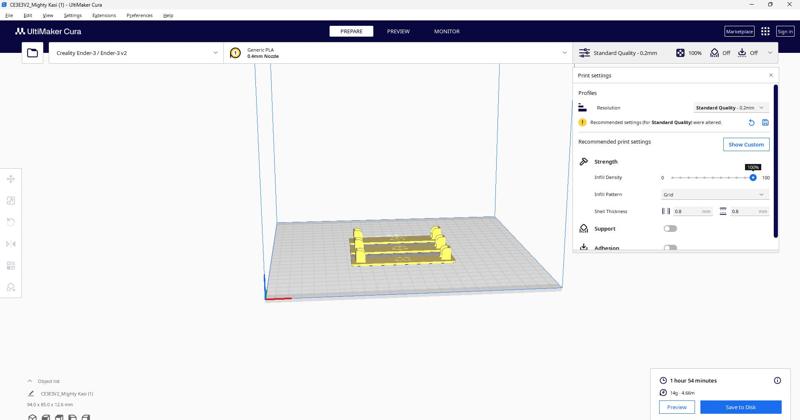Switch to the MONITOR stage tab
This screenshot has height=420, width=800.
coord(446,31)
